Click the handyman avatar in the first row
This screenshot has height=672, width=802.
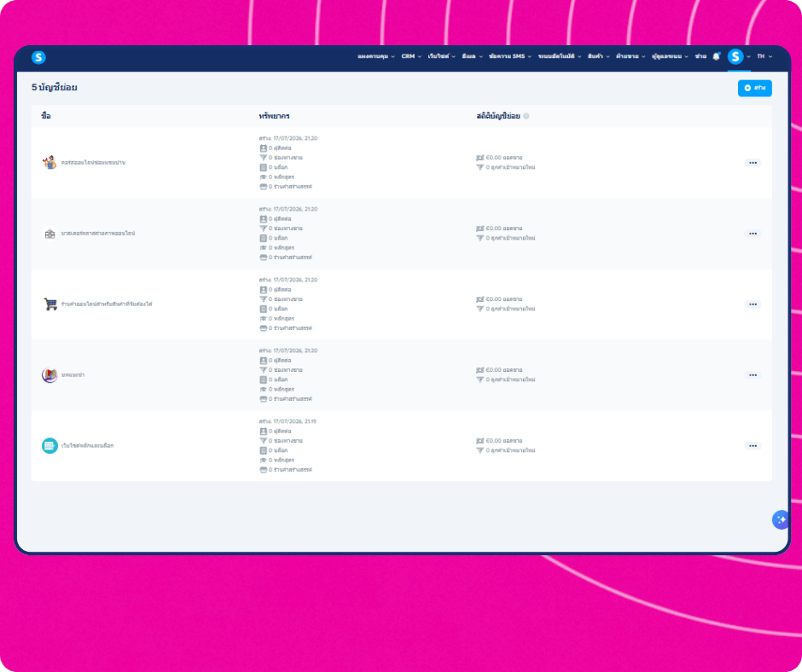pyautogui.click(x=49, y=163)
